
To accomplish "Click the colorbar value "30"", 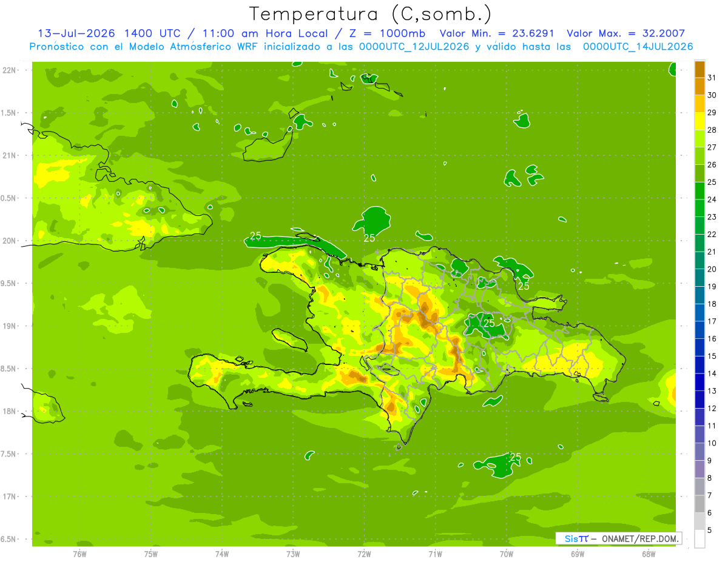I will tap(712, 95).
